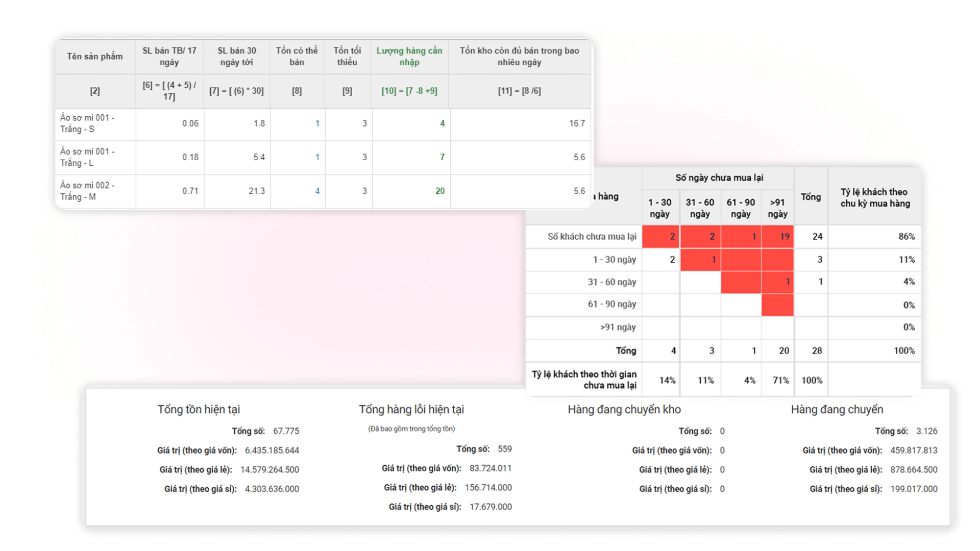Click blue stock link for Áo sơ mi 001 Trắng - L
The width and height of the screenshot is (980, 551).
click(317, 157)
